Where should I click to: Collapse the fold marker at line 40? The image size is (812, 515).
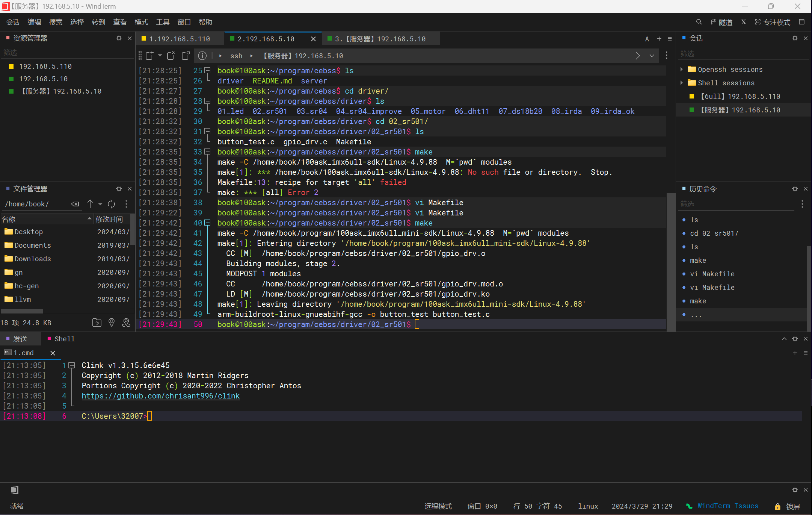tap(207, 223)
